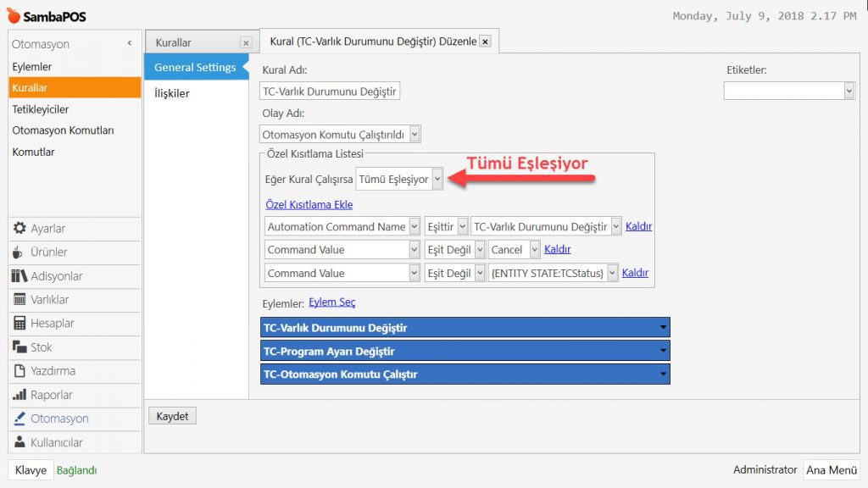Image resolution: width=868 pixels, height=488 pixels.
Task: Expand the TC-Program Ayarı Değiştir action
Action: (x=661, y=351)
